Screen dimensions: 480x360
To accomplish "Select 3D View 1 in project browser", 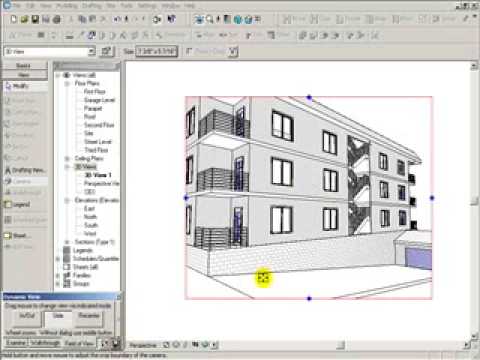I will pyautogui.click(x=98, y=175).
